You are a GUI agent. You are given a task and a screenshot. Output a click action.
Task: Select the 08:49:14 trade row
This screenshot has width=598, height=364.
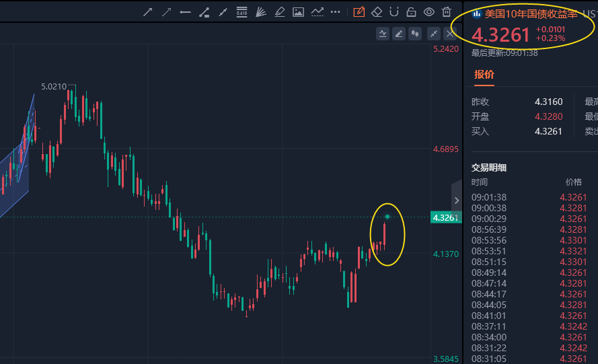point(529,272)
